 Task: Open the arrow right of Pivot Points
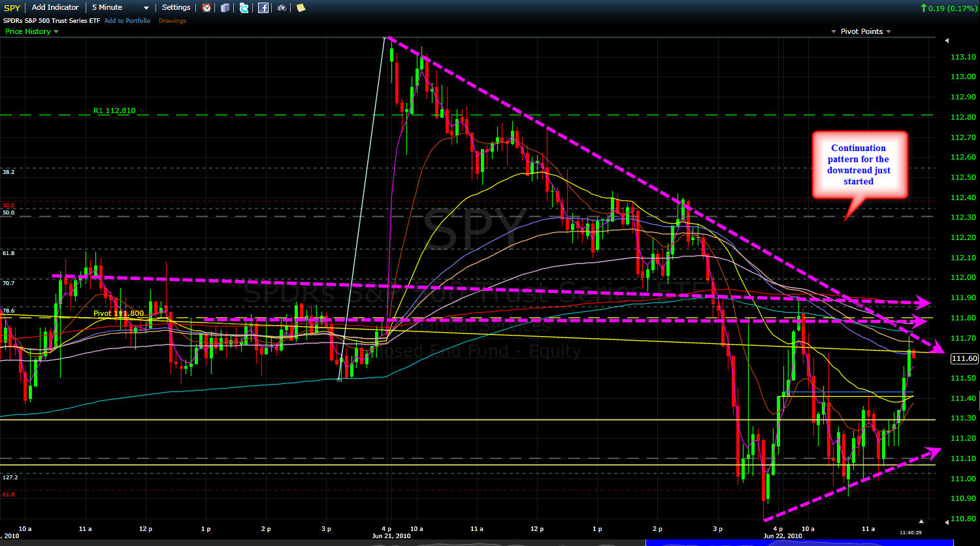coord(889,32)
